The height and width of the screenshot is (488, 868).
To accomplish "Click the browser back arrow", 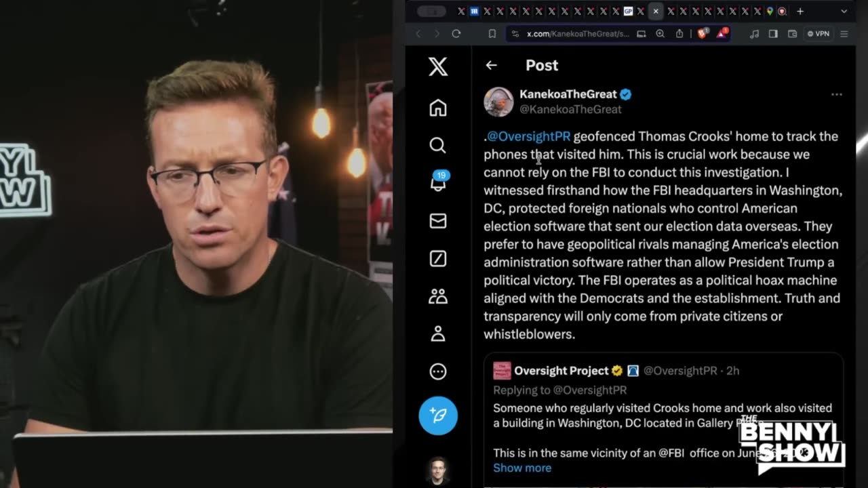I will pos(418,33).
